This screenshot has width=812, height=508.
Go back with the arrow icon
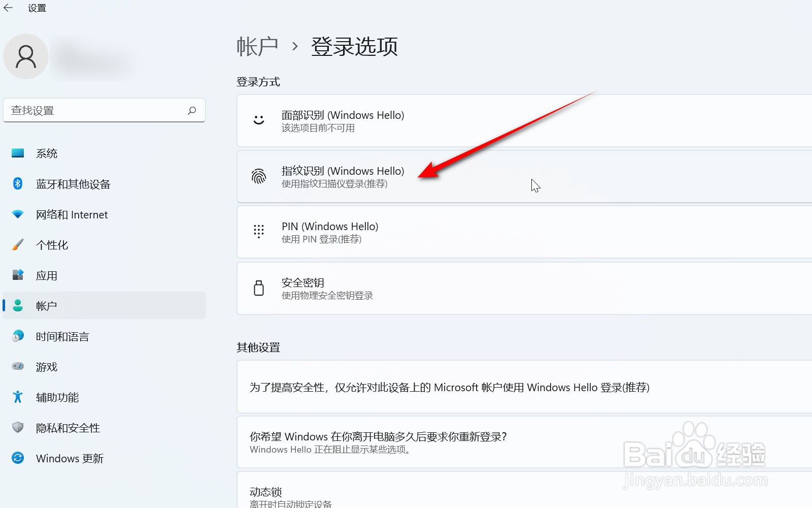coord(8,8)
